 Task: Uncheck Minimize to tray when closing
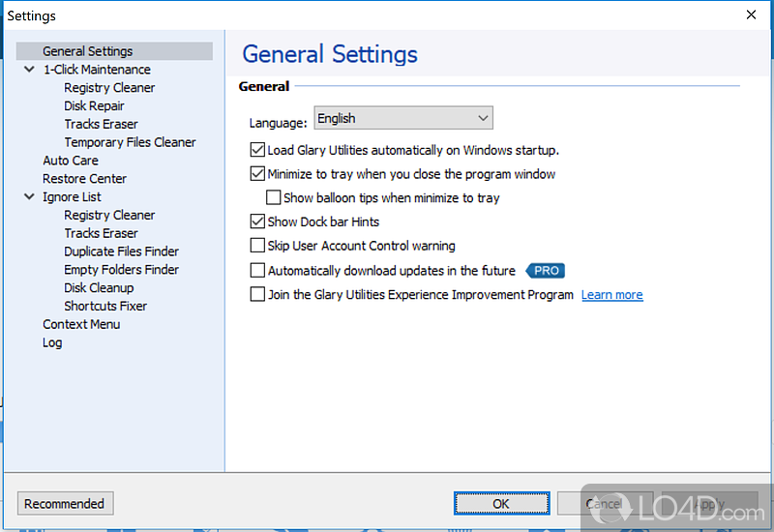257,174
